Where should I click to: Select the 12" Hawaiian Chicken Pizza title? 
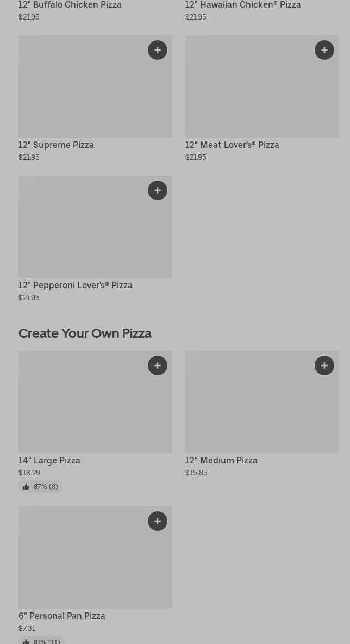click(243, 5)
